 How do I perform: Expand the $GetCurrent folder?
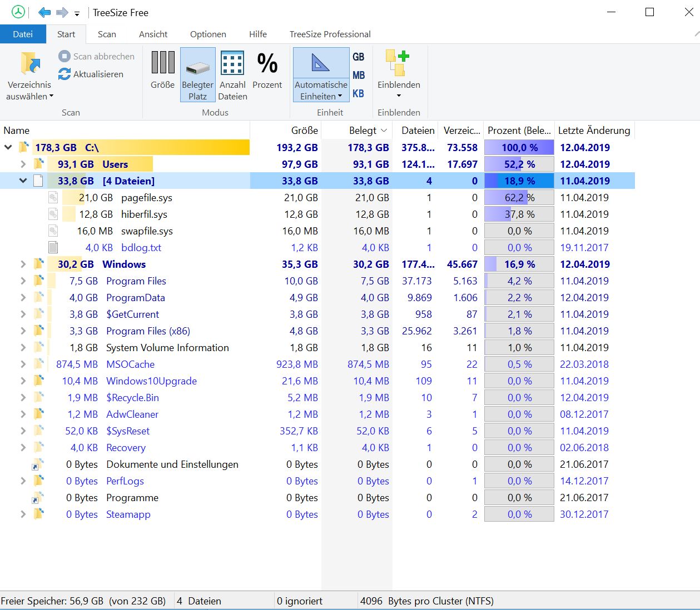[x=23, y=314]
